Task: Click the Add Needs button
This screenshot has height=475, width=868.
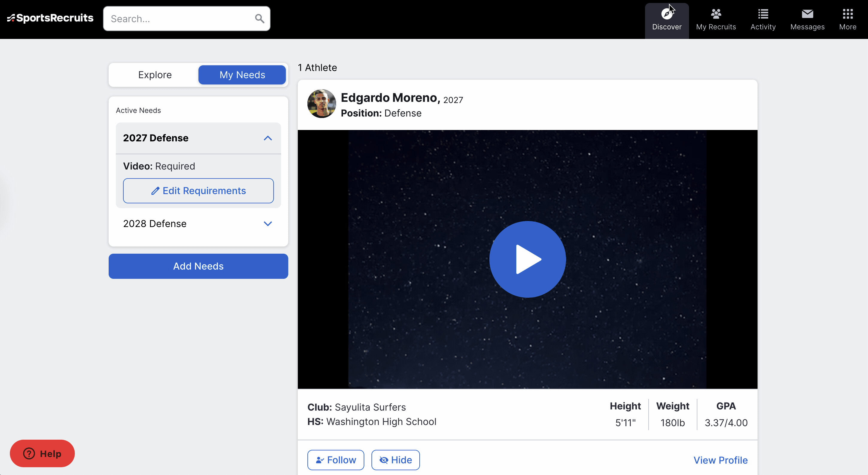Action: pyautogui.click(x=198, y=266)
